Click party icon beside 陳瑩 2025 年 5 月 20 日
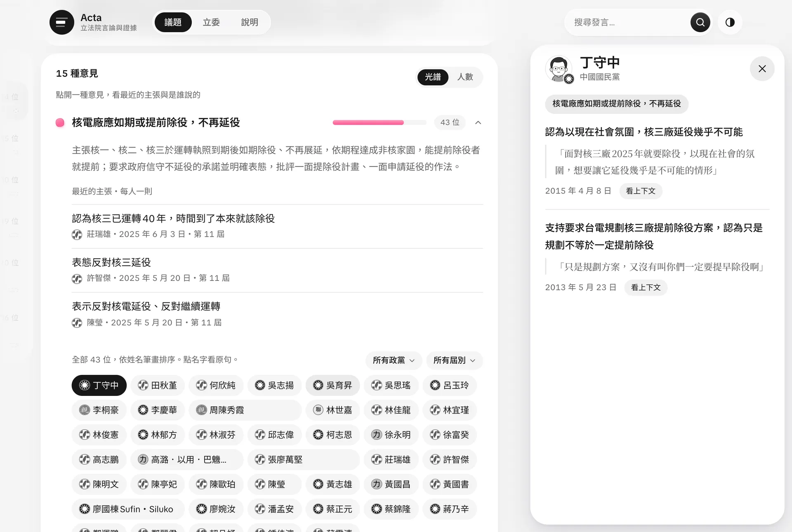Image resolution: width=792 pixels, height=532 pixels. tap(77, 323)
